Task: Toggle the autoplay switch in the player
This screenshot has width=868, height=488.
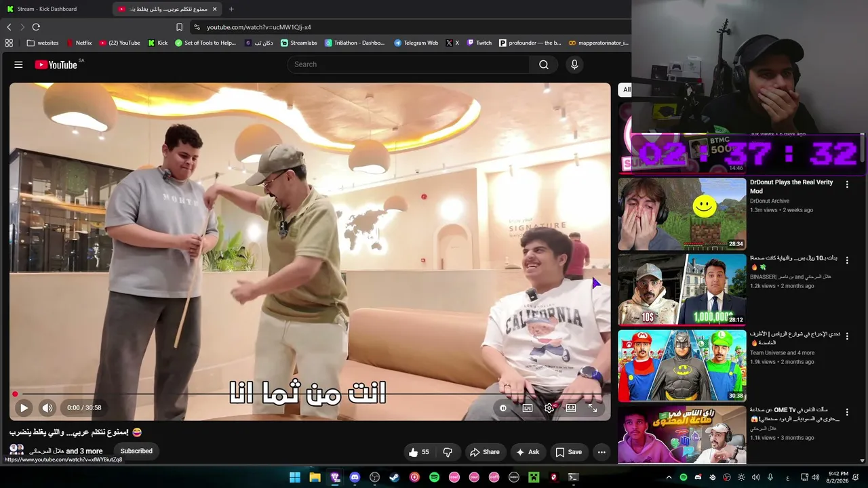Action: pos(503,408)
